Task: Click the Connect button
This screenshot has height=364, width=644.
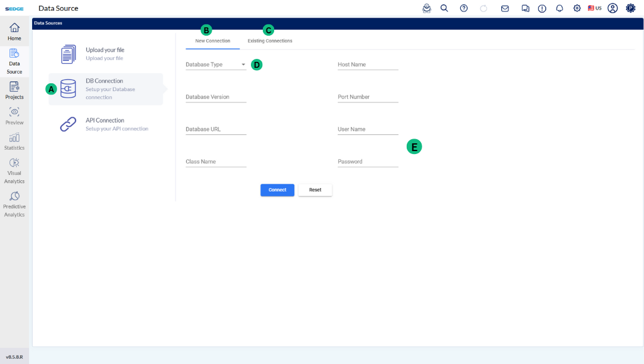Action: 277,190
